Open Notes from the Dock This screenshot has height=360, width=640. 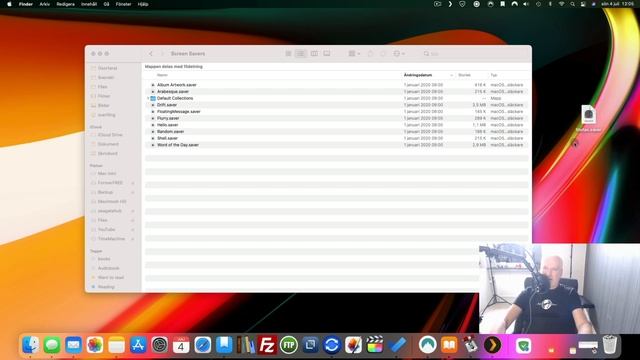[x=116, y=345]
